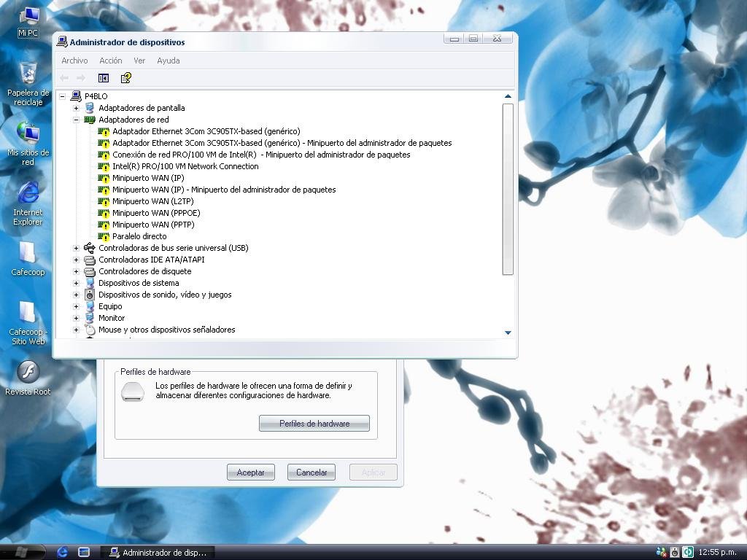The height and width of the screenshot is (560, 747).
Task: Click Perfiles de hardware button
Action: (314, 424)
